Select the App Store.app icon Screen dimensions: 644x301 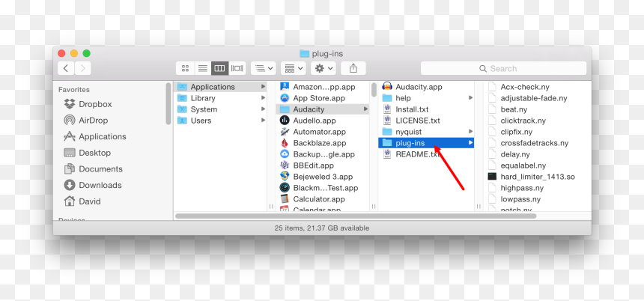coord(285,98)
